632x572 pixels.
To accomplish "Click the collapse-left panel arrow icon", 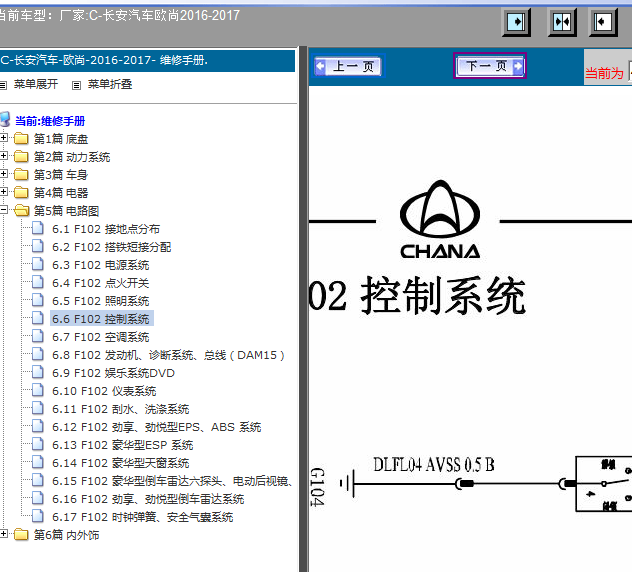I will pos(603,22).
